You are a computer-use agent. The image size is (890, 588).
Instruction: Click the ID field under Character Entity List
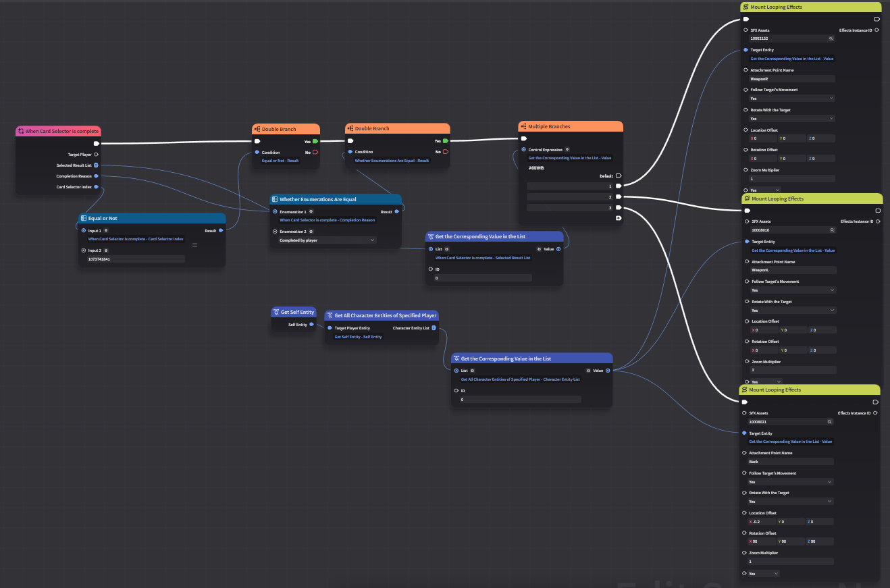pos(520,400)
